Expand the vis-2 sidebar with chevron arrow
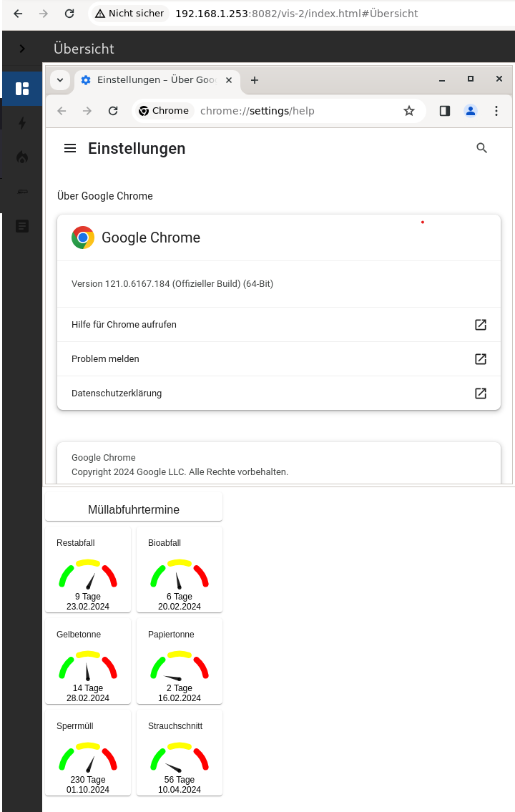515x812 pixels. (22, 49)
